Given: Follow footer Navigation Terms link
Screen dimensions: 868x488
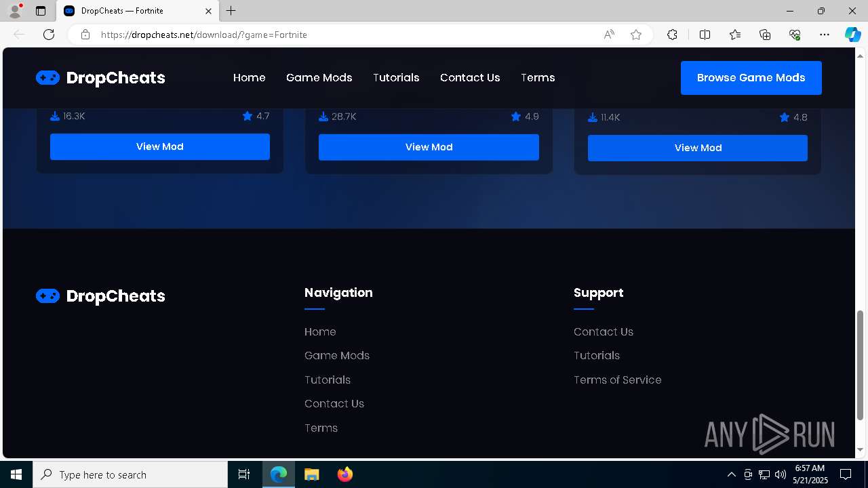Looking at the screenshot, I should click(x=321, y=428).
